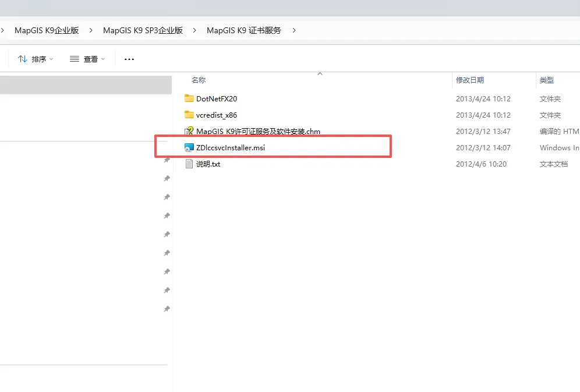Select the highlighted navigation pane item

pos(86,84)
